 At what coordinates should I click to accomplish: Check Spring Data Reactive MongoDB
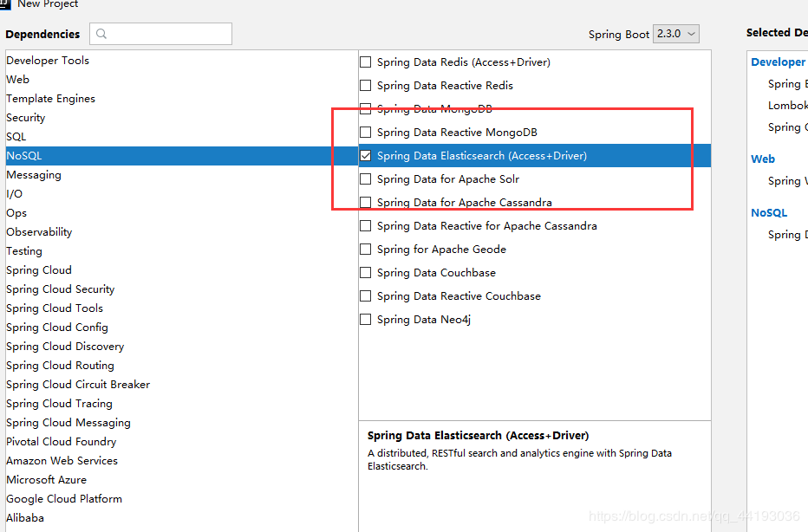365,133
